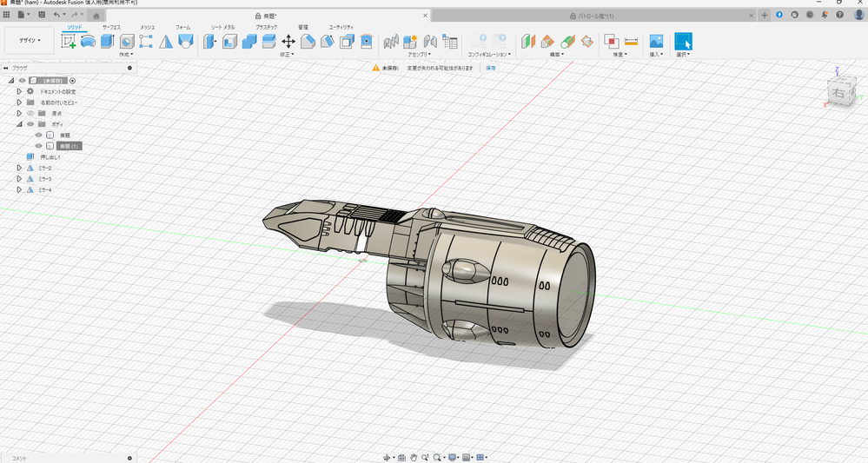Expand ドキュメントの設定 node
This screenshot has height=463, width=868.
click(19, 92)
